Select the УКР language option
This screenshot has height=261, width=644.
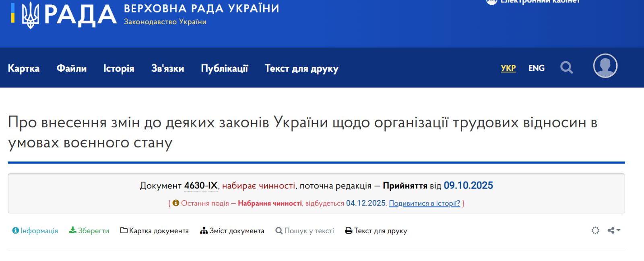pos(508,68)
